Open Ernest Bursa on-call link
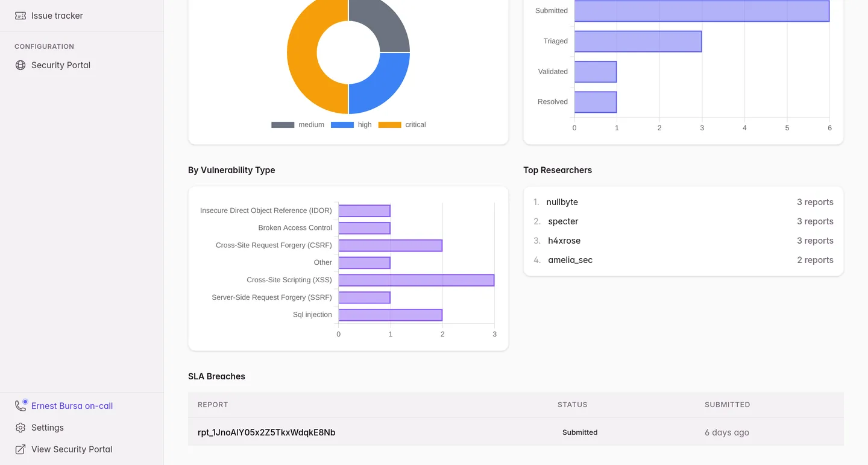Image resolution: width=868 pixels, height=465 pixels. pyautogui.click(x=72, y=406)
